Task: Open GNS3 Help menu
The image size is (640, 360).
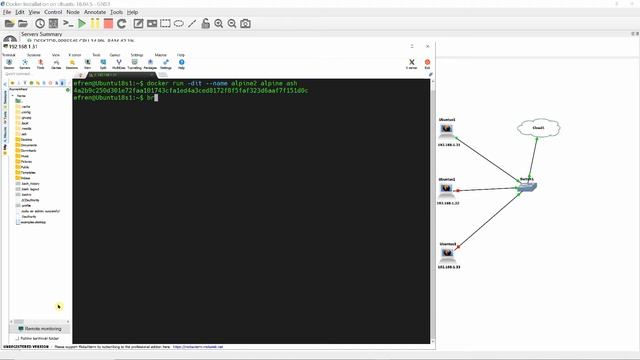Action: (x=132, y=12)
